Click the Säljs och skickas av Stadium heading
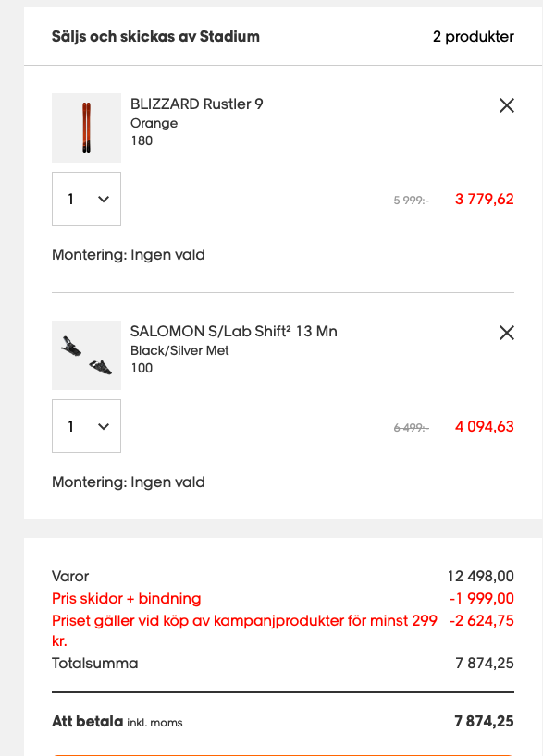543x756 pixels. (x=154, y=37)
